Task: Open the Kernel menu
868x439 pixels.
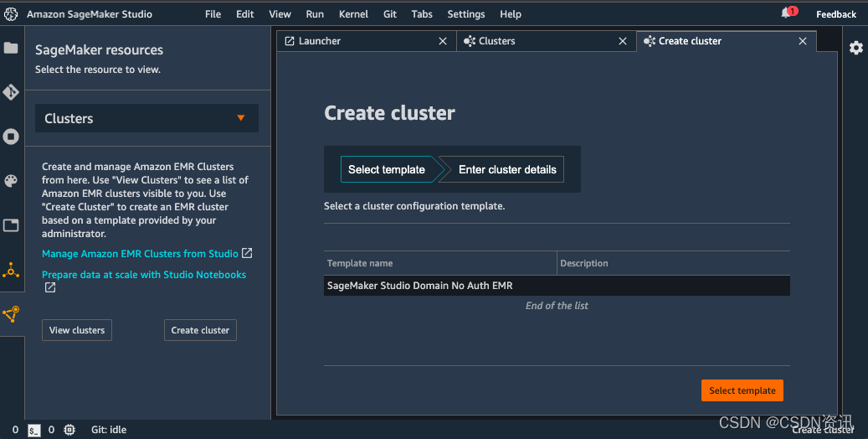Action: click(353, 14)
